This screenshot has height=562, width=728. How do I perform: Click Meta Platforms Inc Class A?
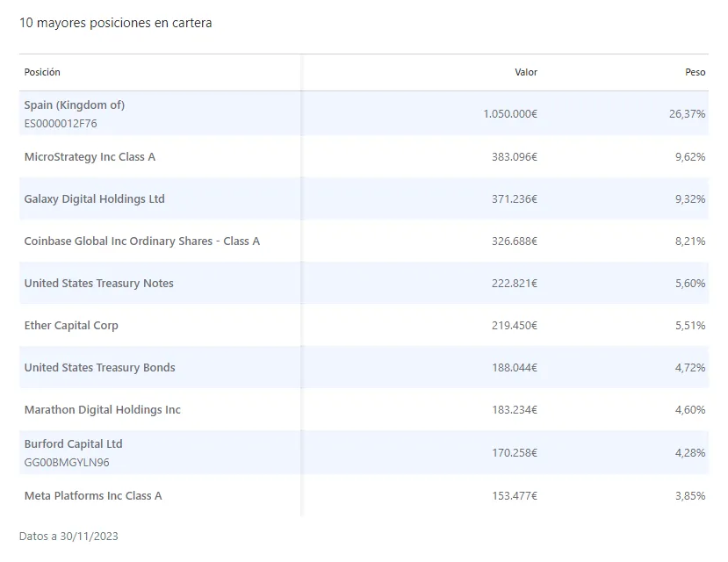point(93,496)
